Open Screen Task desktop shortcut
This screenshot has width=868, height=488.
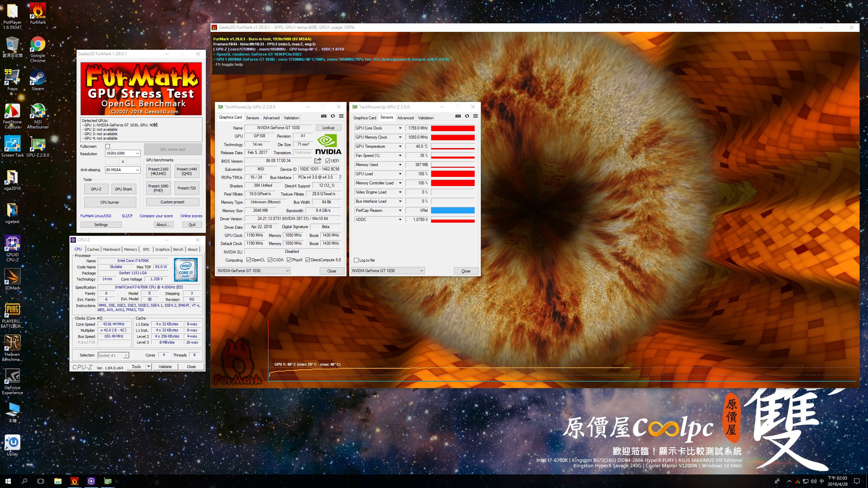13,147
